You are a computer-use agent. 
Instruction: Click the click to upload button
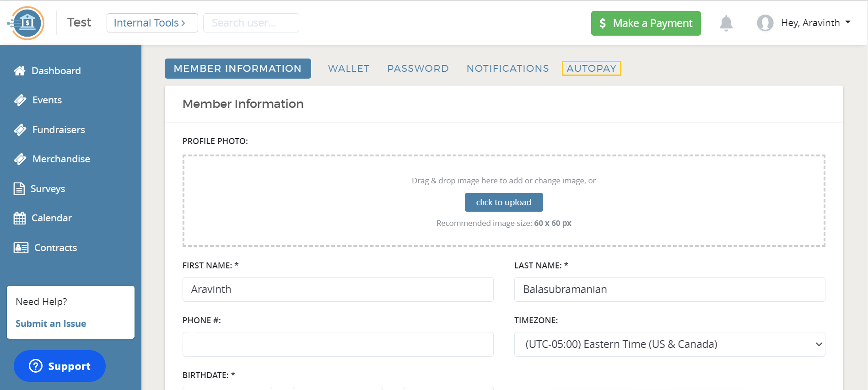coord(503,203)
